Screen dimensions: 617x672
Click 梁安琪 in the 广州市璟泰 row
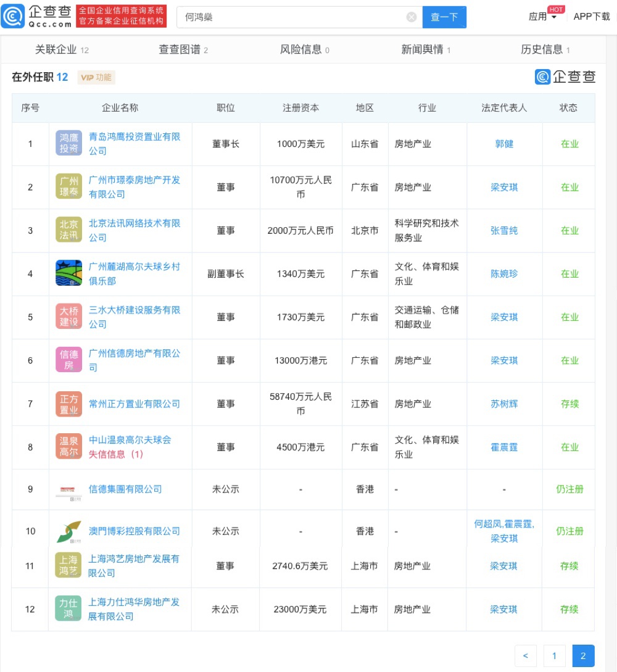point(504,188)
